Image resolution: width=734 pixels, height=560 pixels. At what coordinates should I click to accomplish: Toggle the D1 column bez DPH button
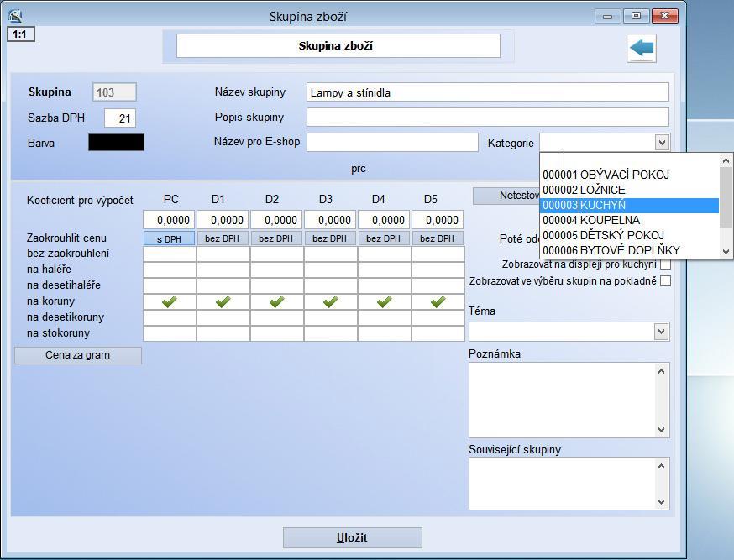[x=222, y=238]
